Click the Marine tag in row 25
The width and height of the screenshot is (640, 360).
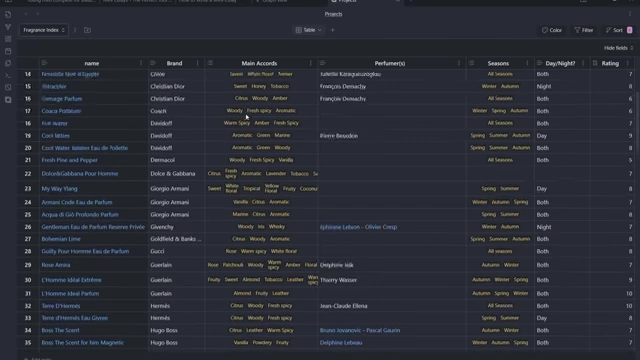(x=240, y=214)
